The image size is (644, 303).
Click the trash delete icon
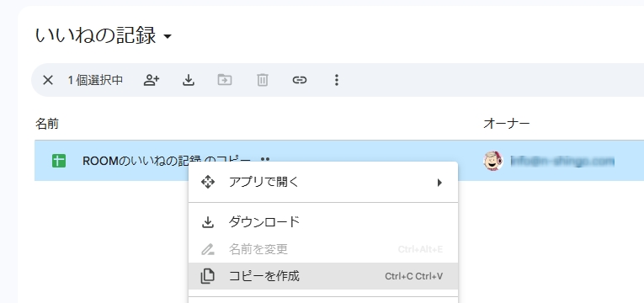pos(262,80)
